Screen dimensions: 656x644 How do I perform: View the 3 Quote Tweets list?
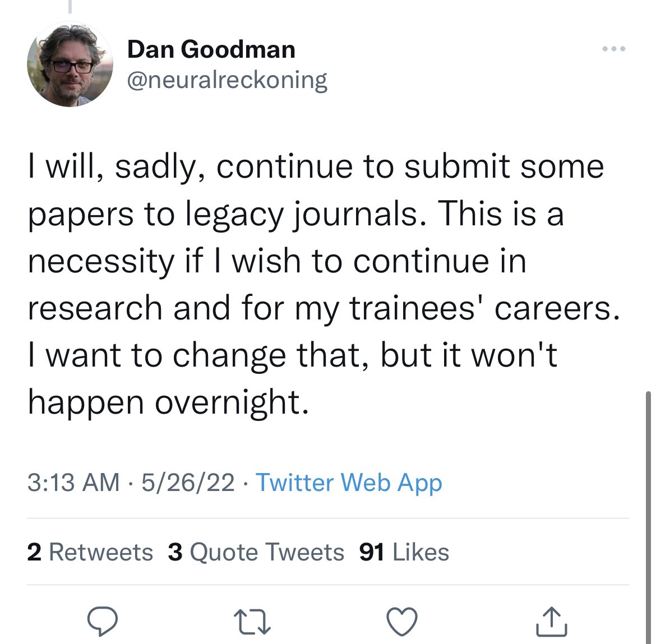pyautogui.click(x=256, y=552)
